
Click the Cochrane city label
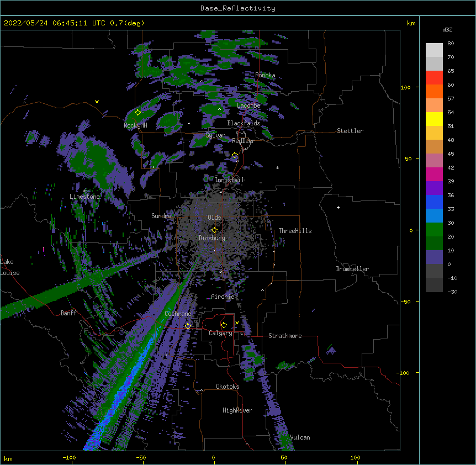(178, 314)
